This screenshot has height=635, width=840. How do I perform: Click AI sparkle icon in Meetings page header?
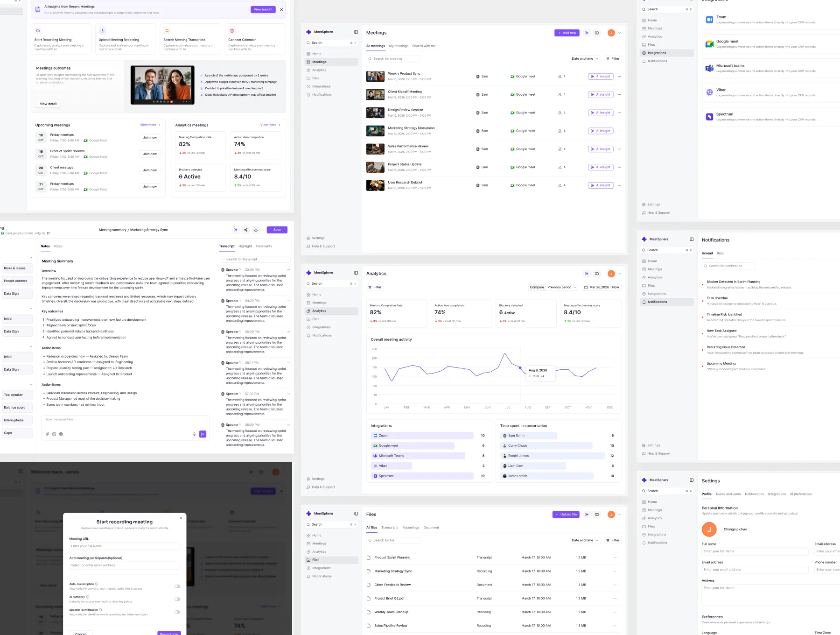point(587,33)
